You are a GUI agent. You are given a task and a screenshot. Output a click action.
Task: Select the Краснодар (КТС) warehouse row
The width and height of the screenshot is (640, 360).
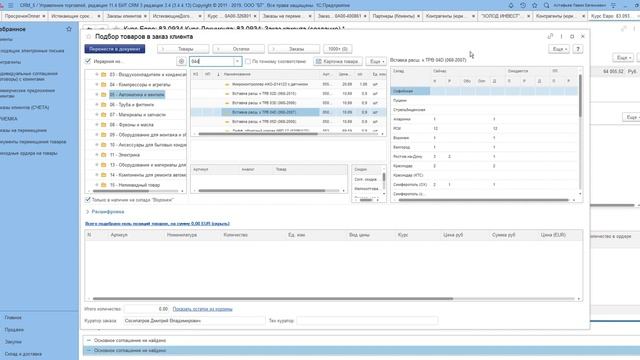[484, 175]
